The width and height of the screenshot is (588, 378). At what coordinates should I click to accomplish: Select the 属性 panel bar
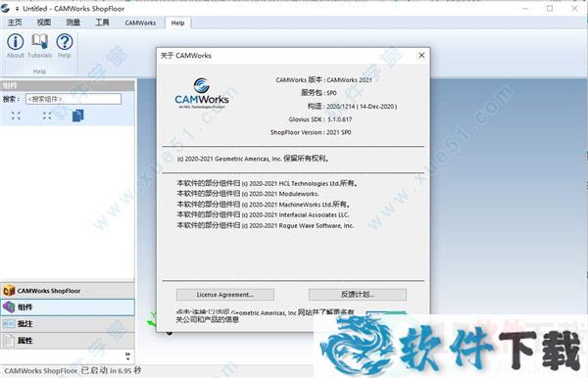tap(68, 340)
